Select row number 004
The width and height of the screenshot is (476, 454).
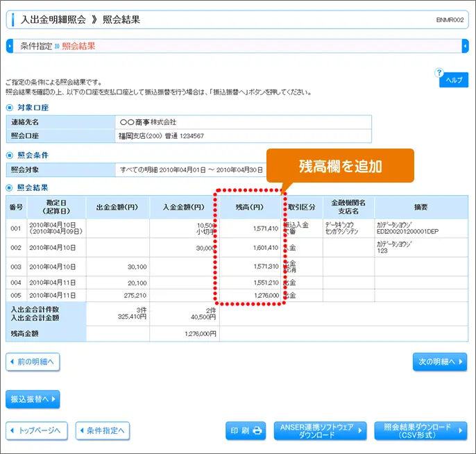16,283
